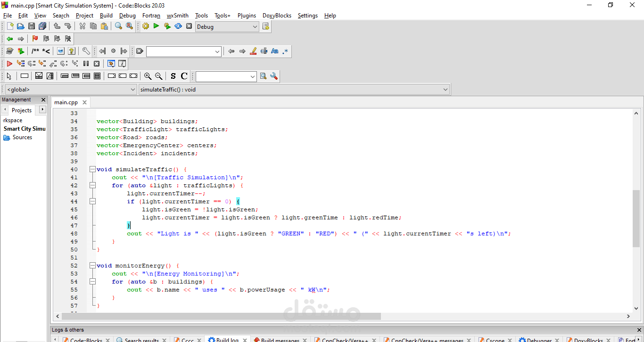Toggle the debugging windows button
This screenshot has height=342, width=644.
(x=111, y=63)
